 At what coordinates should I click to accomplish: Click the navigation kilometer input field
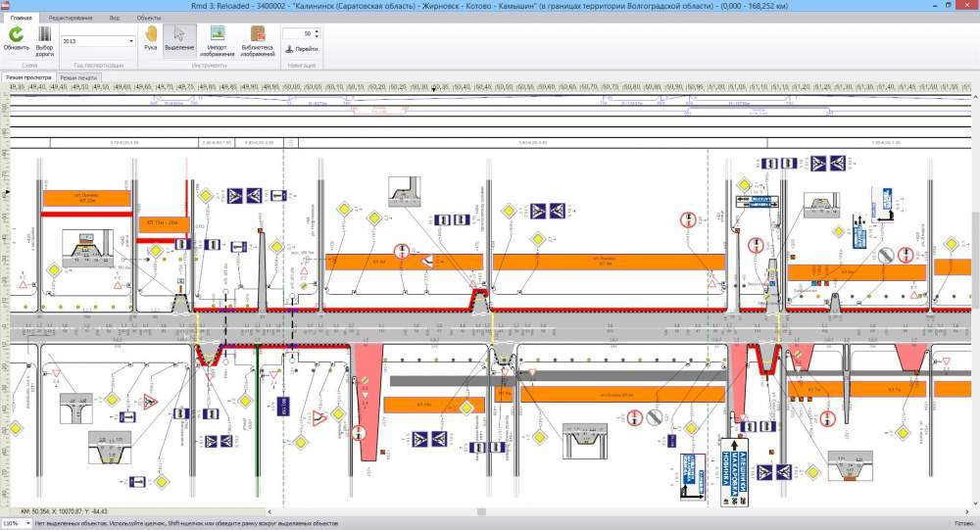pyautogui.click(x=296, y=33)
